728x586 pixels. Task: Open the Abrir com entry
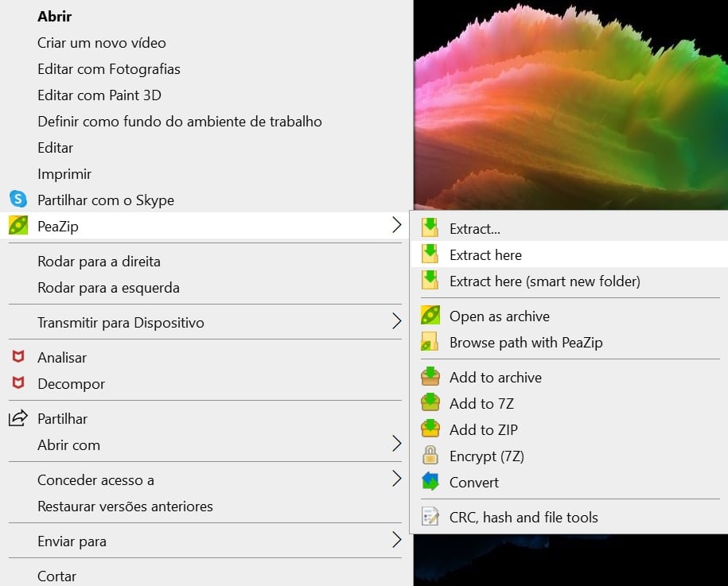(x=68, y=445)
